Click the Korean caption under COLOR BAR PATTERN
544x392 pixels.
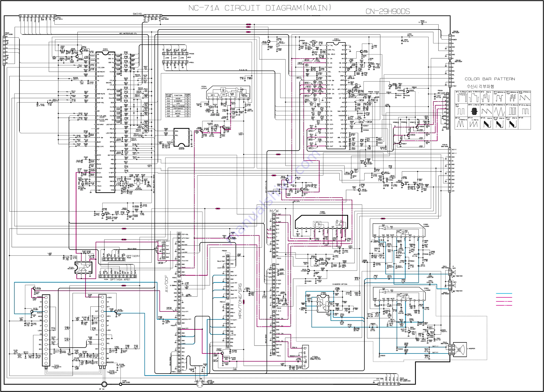click(480, 86)
